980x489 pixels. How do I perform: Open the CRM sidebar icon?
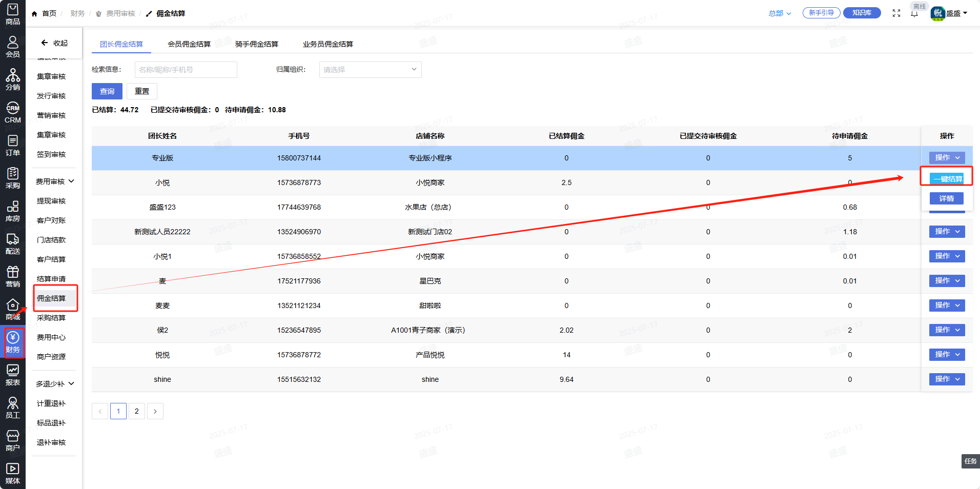click(x=13, y=112)
